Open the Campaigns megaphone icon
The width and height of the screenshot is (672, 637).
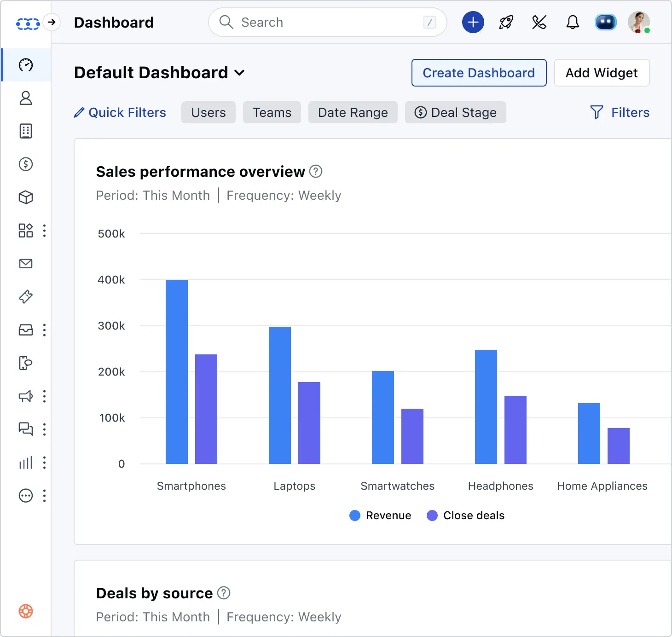26,396
